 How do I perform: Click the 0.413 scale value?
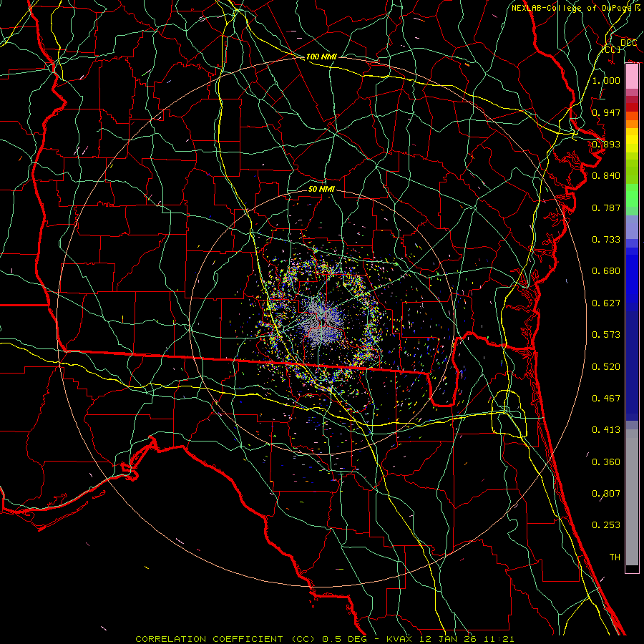(x=606, y=430)
